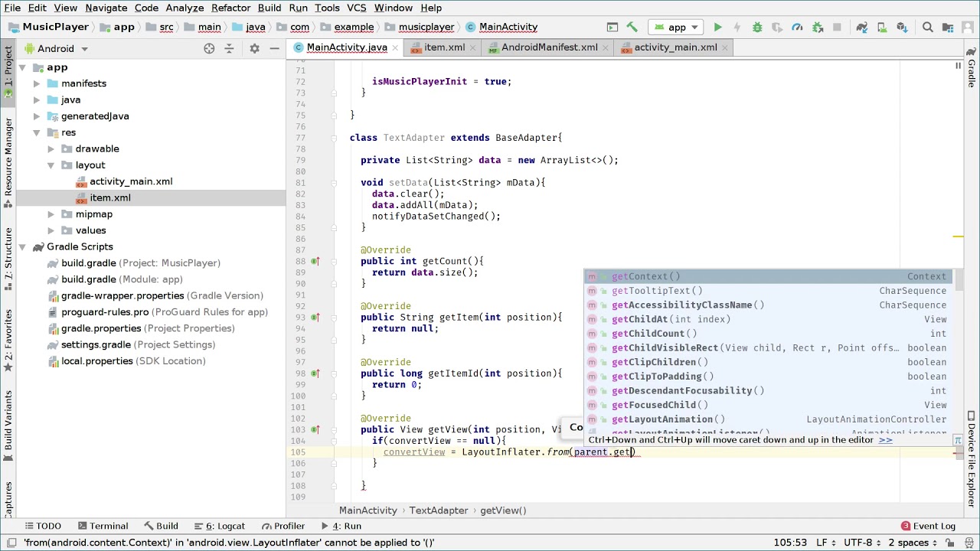Open the Profile app gauge icon

click(x=797, y=28)
